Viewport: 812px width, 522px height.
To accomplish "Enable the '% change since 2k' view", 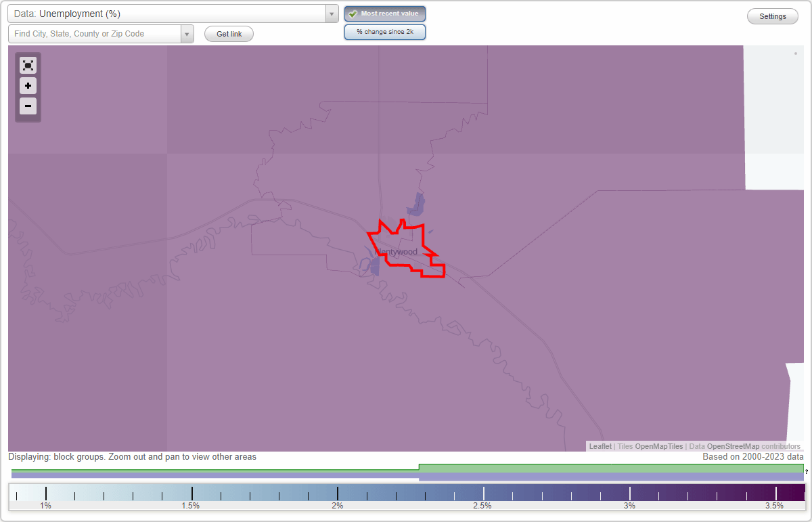I will pyautogui.click(x=384, y=31).
